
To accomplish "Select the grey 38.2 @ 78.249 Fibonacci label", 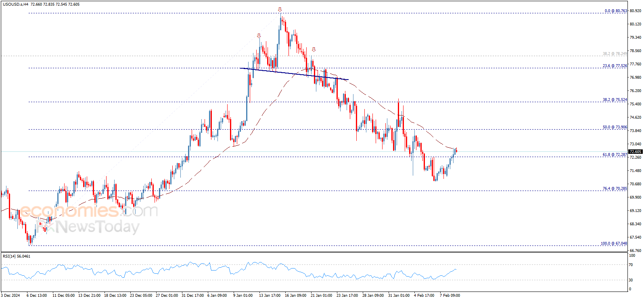I will [x=615, y=54].
